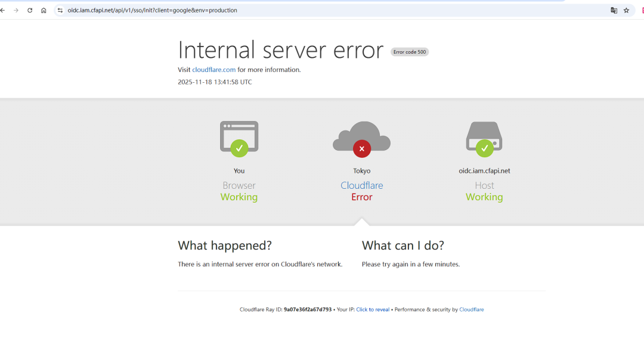Viewport: 644px width, 358px height.
Task: Click to reveal your IP address
Action: point(373,310)
